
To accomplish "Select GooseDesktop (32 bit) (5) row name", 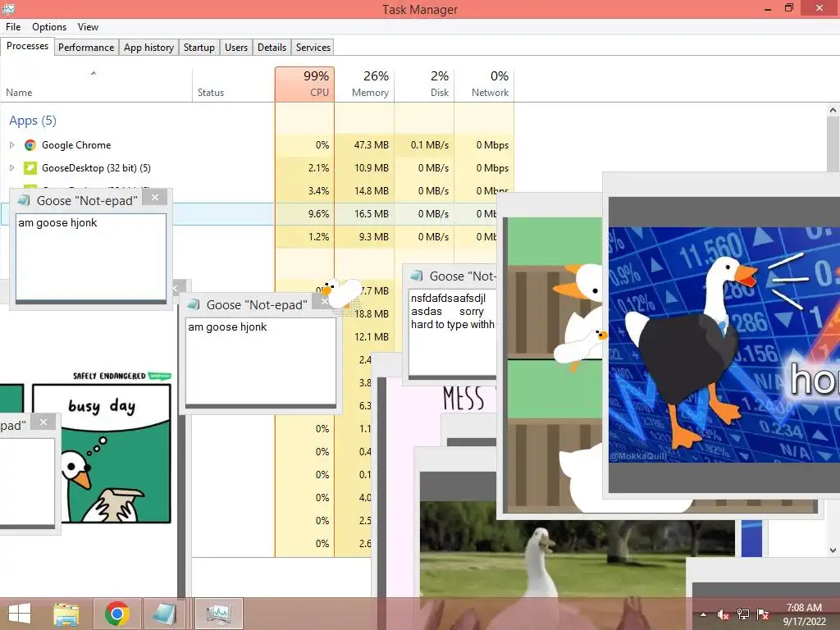I will tap(96, 167).
